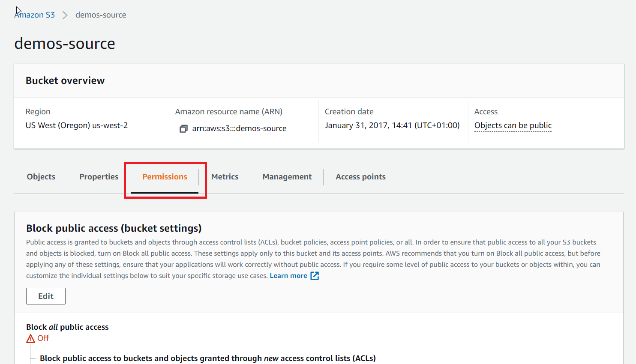636x364 pixels.
Task: Open the Learn more link
Action: (288, 276)
